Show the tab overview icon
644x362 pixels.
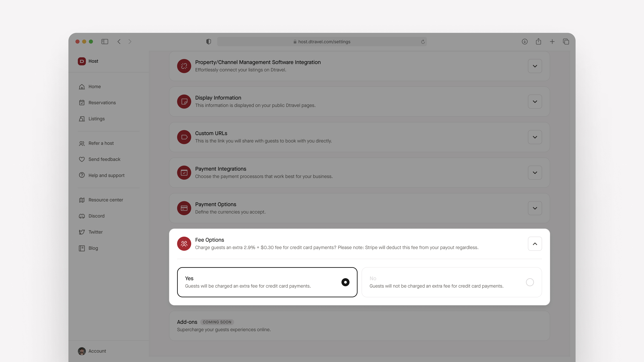point(566,41)
